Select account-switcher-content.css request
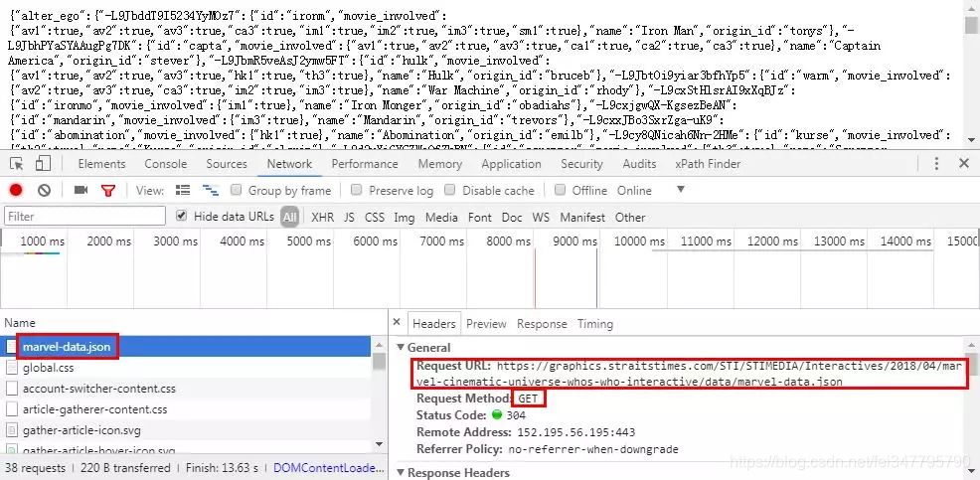Screen dimensions: 980x480 [186, 389]
